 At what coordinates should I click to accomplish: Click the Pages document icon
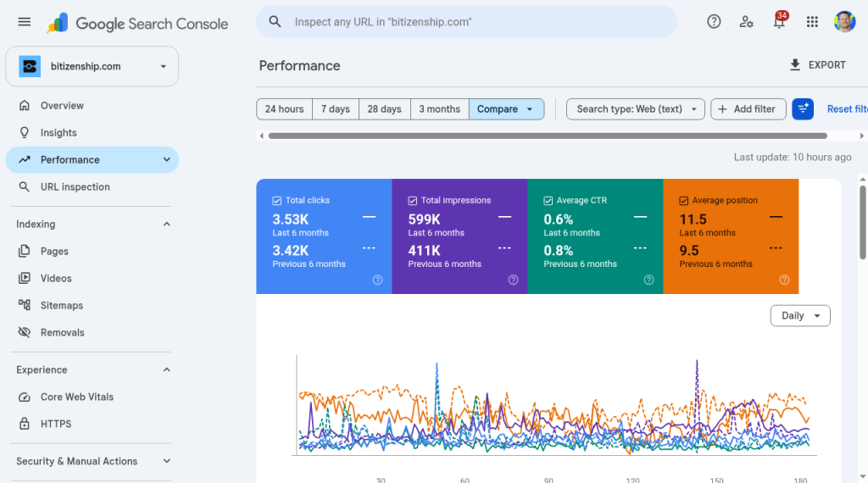[x=25, y=251]
